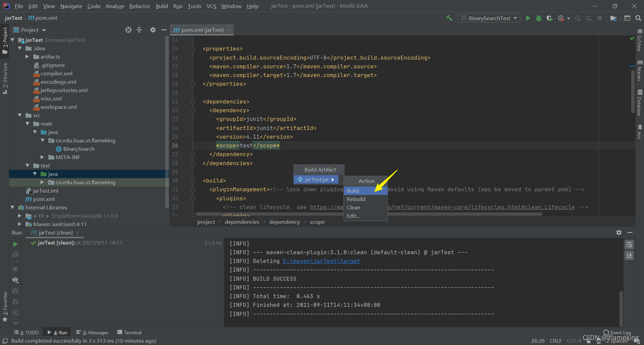Viewport: 644px width, 345px height.
Task: Select workspace.xml in project tree
Action: pyautogui.click(x=58, y=107)
